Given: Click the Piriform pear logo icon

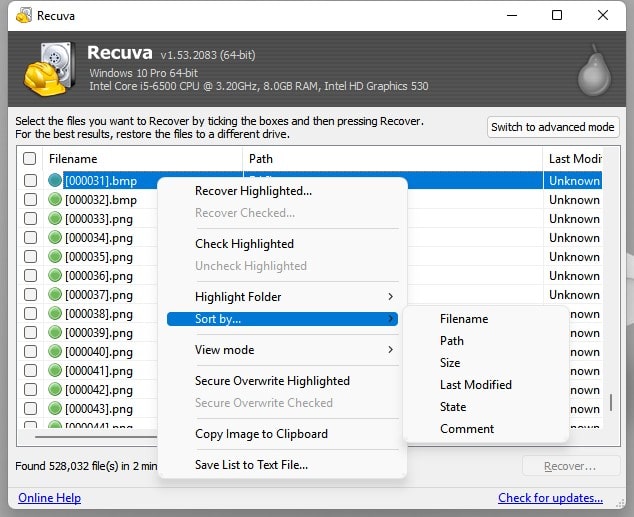Looking at the screenshot, I should tap(594, 70).
